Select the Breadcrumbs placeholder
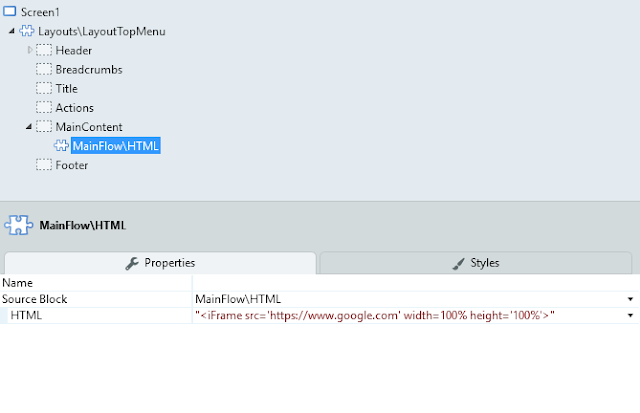640x413 pixels. 89,70
